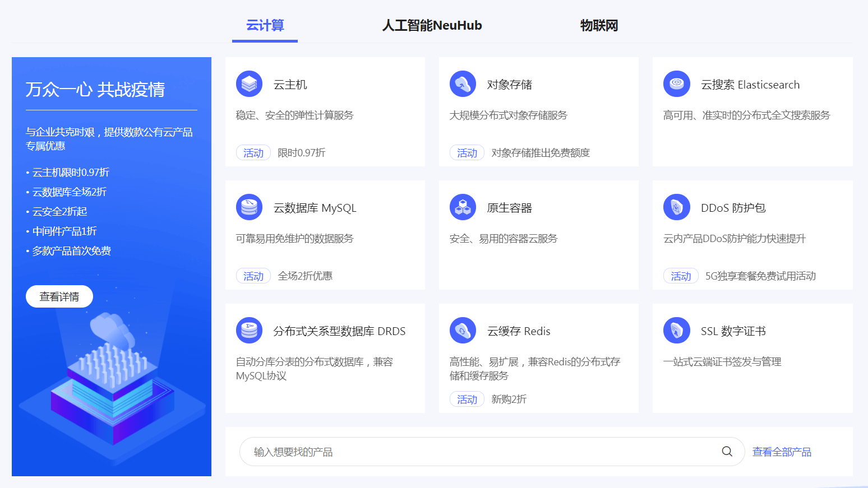The image size is (868, 488).
Task: Click the 活动 tag beside 全场2折优惠
Action: (x=253, y=276)
